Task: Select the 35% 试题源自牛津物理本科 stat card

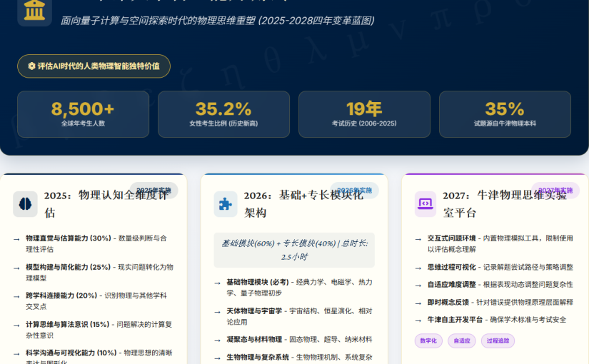Action: 505,114
